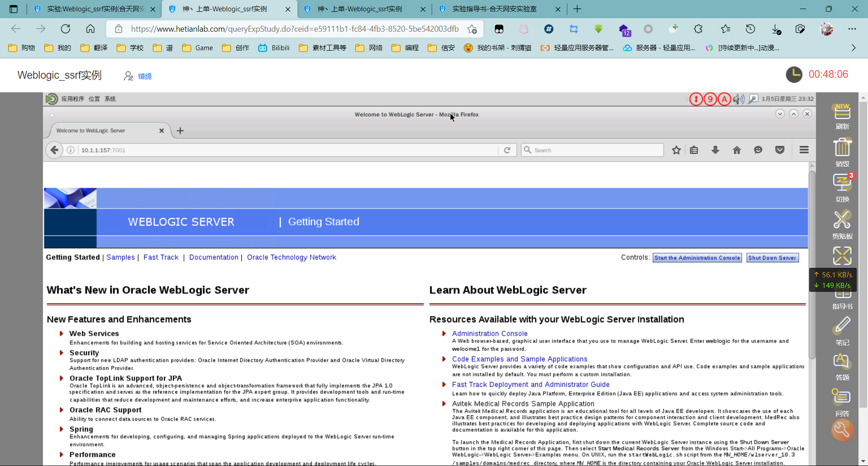Click the 镜镜 user link
The image size is (868, 466).
[145, 76]
